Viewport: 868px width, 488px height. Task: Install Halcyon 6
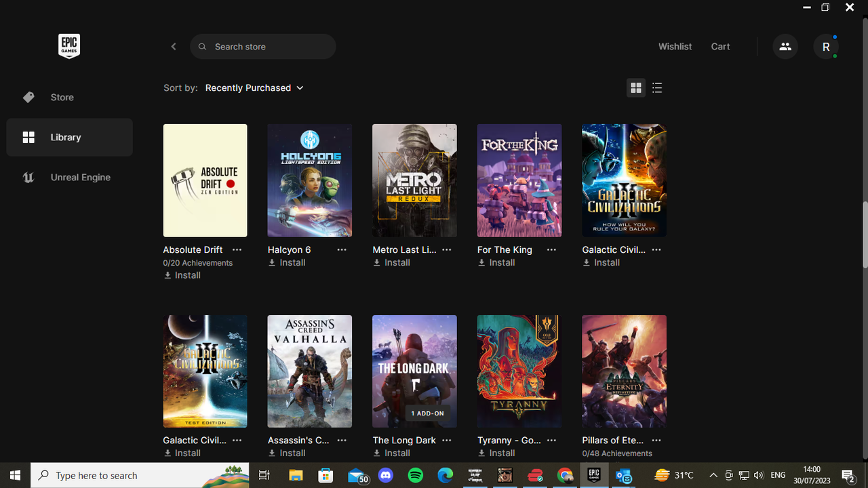[287, 263]
